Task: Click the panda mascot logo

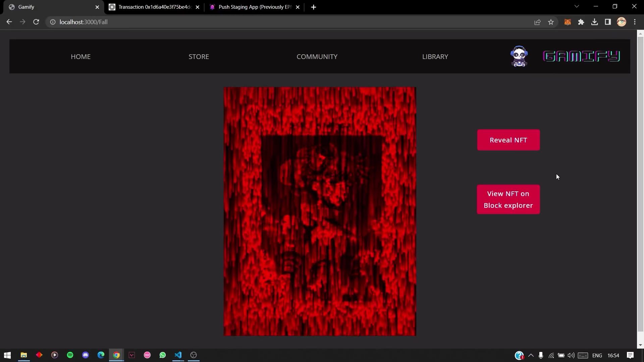Action: point(519,56)
